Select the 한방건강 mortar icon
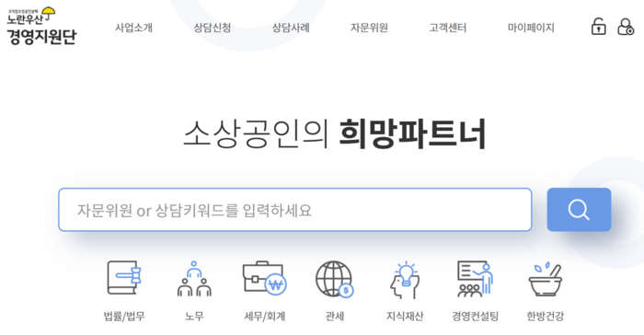 coord(546,279)
